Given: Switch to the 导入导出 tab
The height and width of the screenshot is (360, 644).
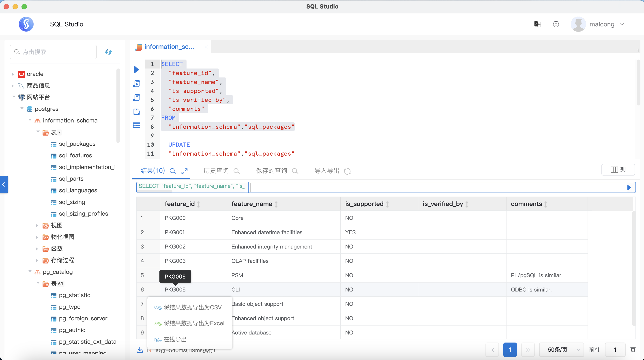Looking at the screenshot, I should (327, 171).
